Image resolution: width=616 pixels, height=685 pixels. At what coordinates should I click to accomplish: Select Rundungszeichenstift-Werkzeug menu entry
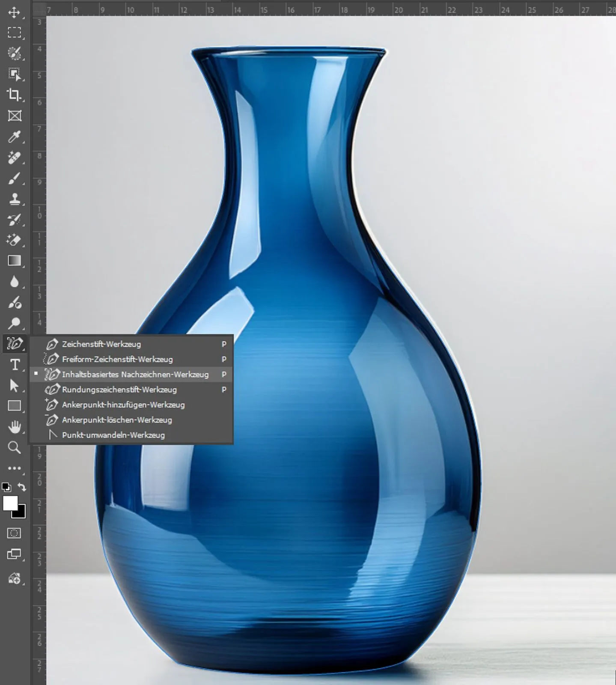point(119,390)
